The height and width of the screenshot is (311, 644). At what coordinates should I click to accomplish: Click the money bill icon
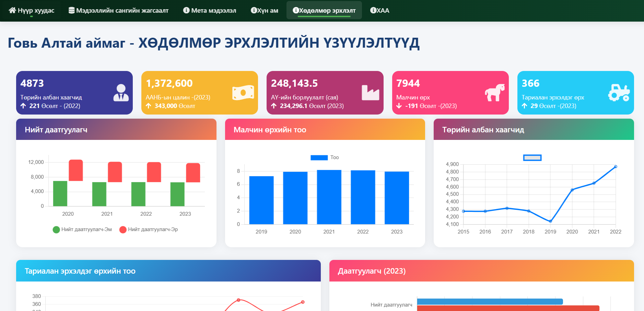(243, 93)
